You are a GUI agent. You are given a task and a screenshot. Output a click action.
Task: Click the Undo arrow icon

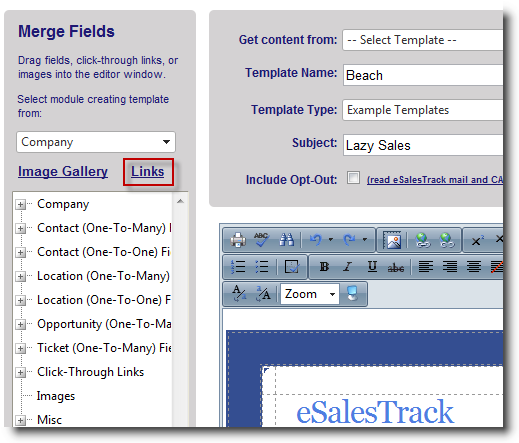(315, 239)
